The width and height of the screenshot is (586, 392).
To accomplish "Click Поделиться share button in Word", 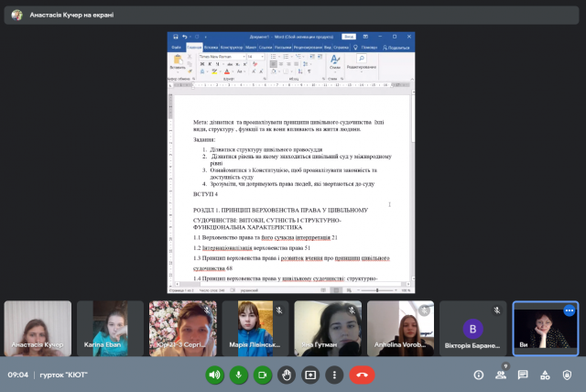I will tap(396, 48).
